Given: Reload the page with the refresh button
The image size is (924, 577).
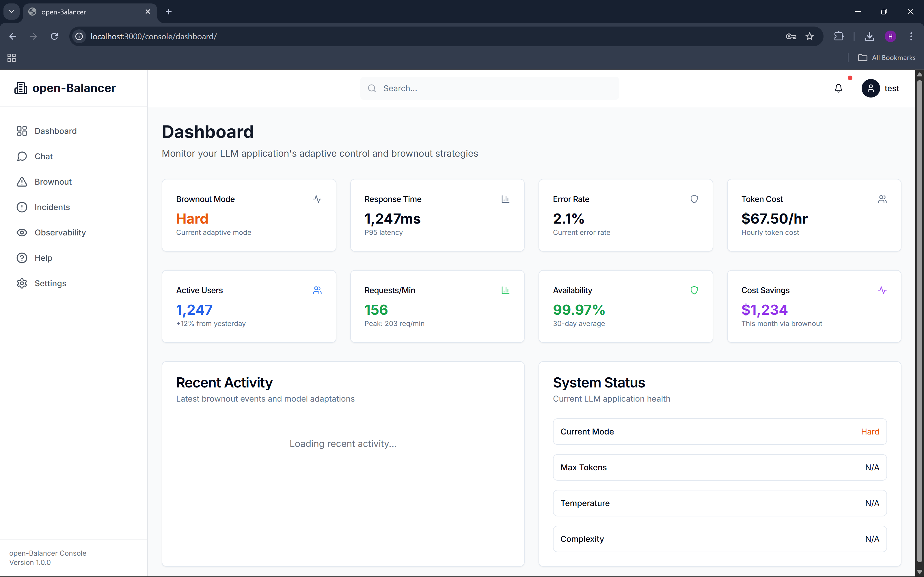Looking at the screenshot, I should [54, 36].
